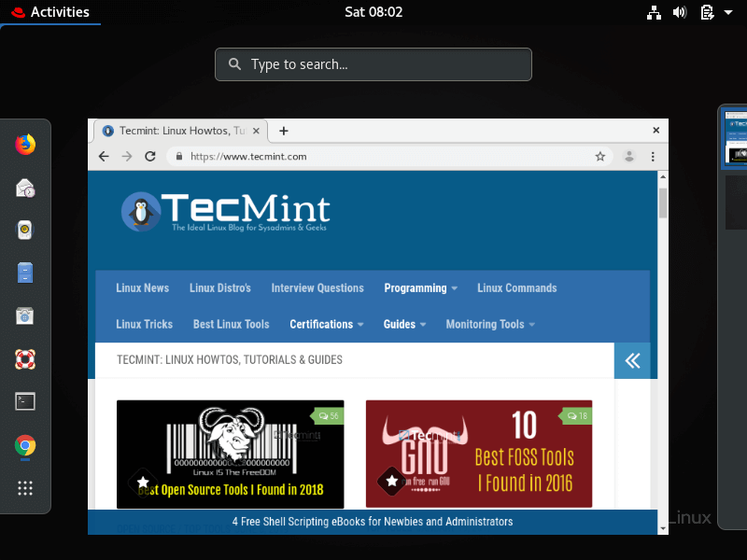747x560 pixels.
Task: Open the Linux Tricks section
Action: 145,324
